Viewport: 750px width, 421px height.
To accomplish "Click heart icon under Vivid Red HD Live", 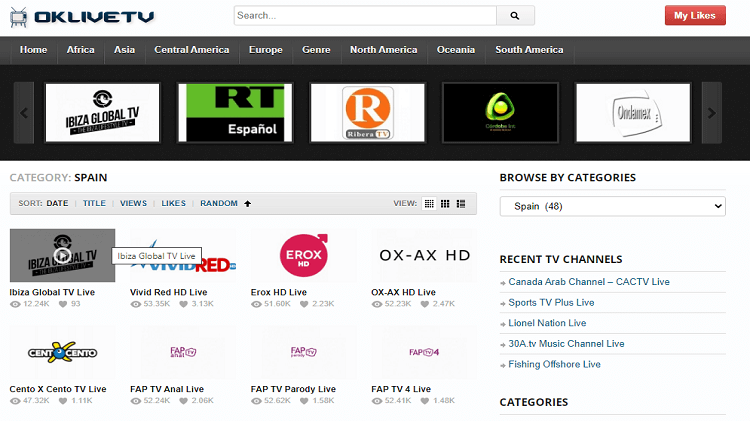I will 183,304.
